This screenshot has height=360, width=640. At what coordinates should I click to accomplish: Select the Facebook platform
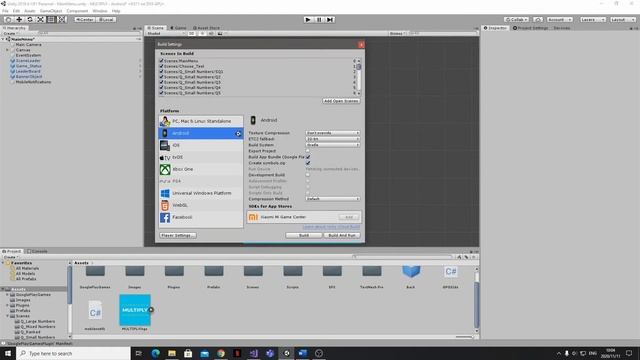pos(201,217)
